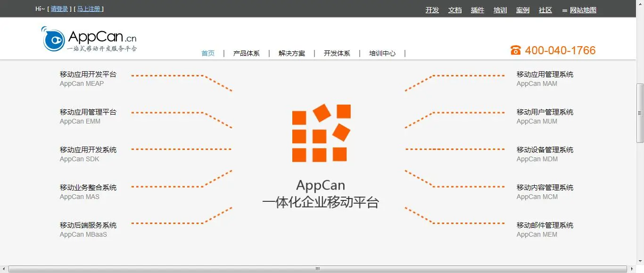Screen dimensions: 644x273
Task: Open 移动内容管理系统 AppCan MCM
Action: (545, 192)
